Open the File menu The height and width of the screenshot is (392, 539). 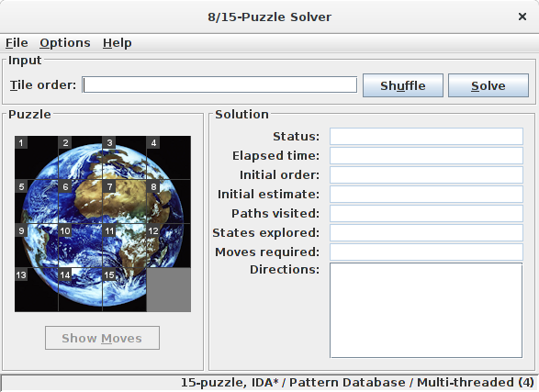(17, 43)
